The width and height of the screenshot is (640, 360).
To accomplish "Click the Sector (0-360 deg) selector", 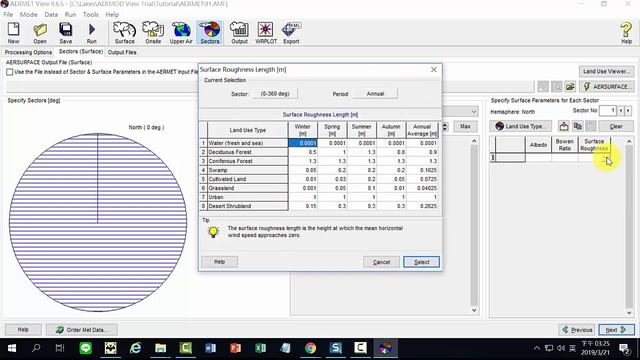I will (275, 94).
